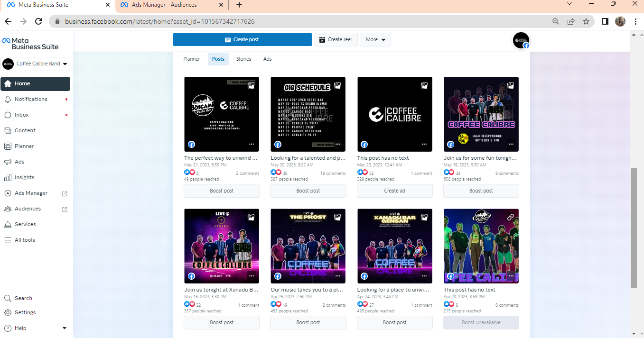Switch to the Stories tab

(x=243, y=59)
